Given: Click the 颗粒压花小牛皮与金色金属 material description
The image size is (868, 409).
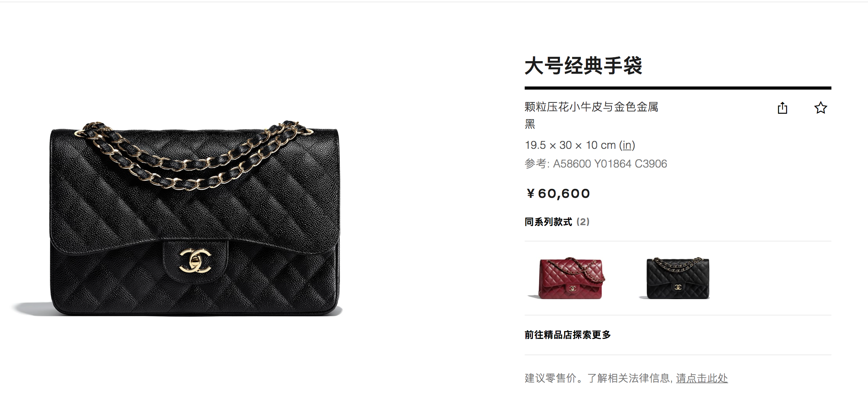Looking at the screenshot, I should coord(591,107).
